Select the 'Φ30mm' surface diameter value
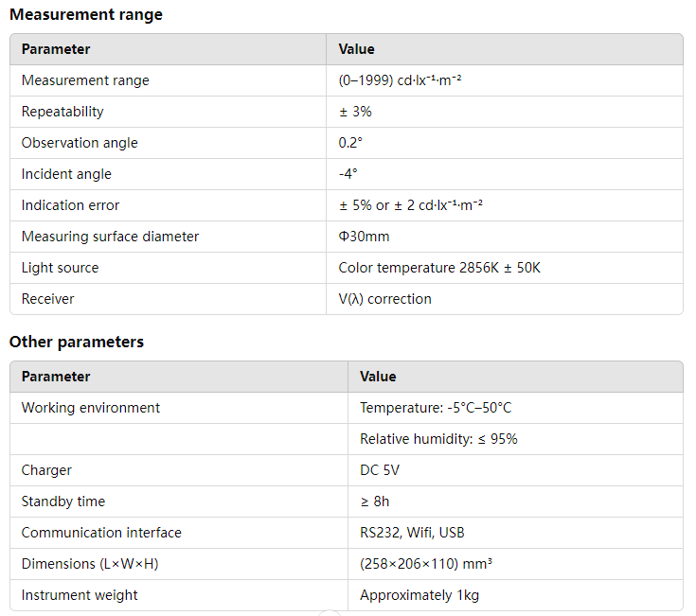 [364, 237]
